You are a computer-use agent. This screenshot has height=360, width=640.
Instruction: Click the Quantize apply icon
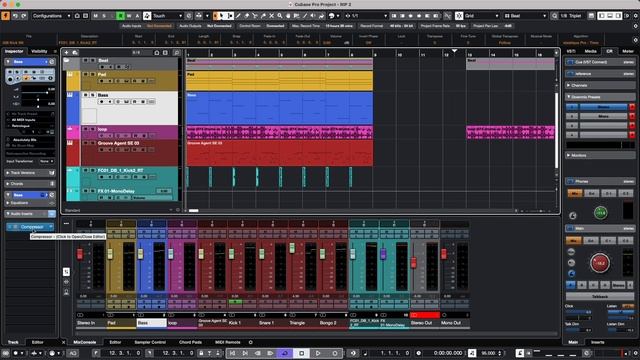554,16
